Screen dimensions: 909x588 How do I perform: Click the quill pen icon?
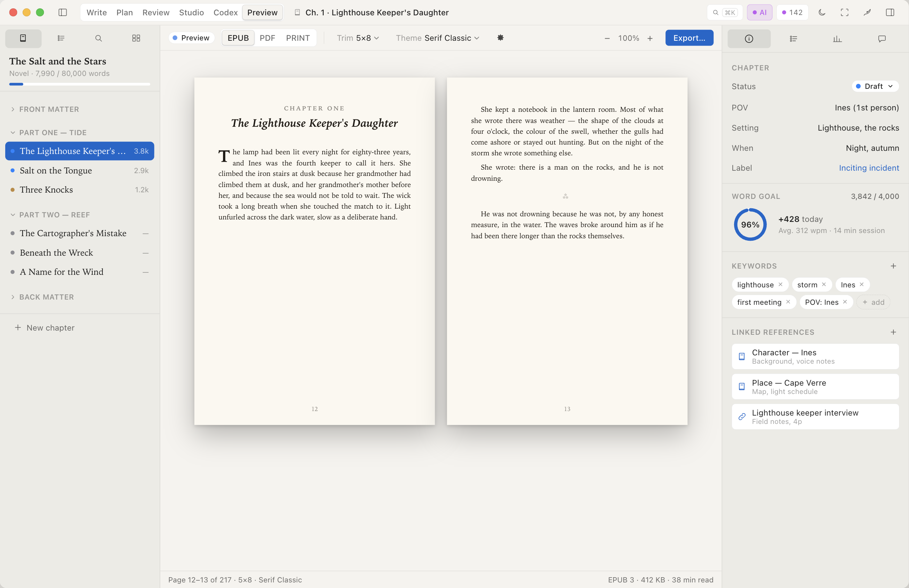pos(868,13)
